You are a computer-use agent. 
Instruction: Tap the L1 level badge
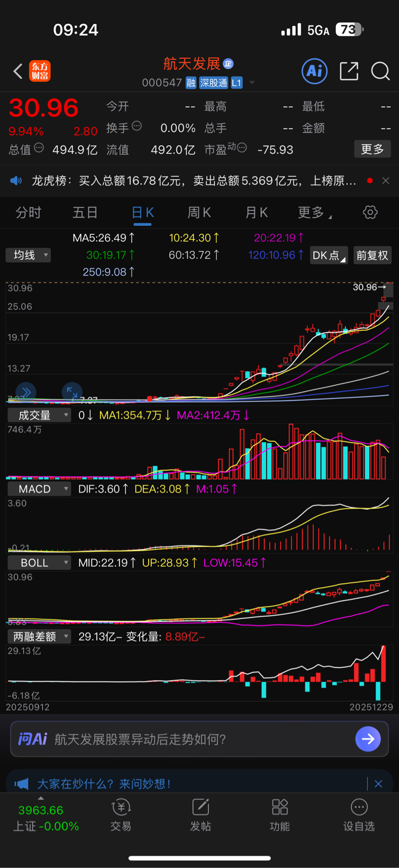pyautogui.click(x=236, y=83)
